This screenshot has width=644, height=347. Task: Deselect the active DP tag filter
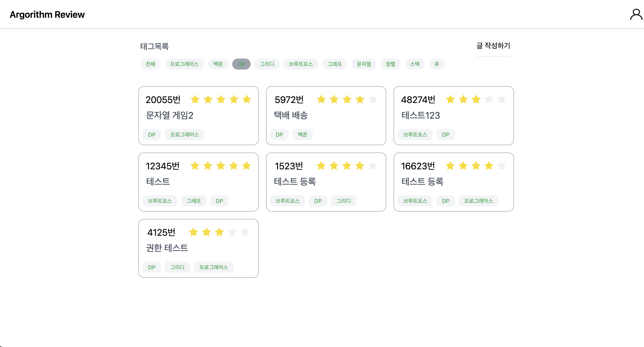coord(241,64)
